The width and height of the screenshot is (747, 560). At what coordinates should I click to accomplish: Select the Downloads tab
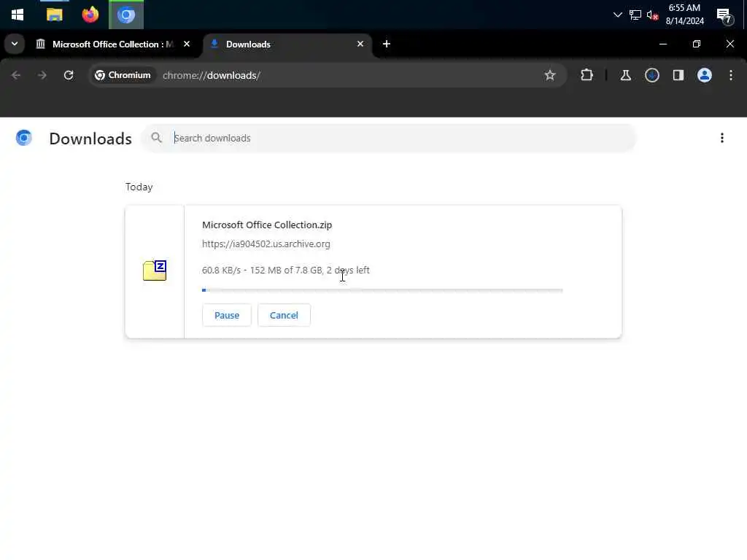(x=287, y=44)
